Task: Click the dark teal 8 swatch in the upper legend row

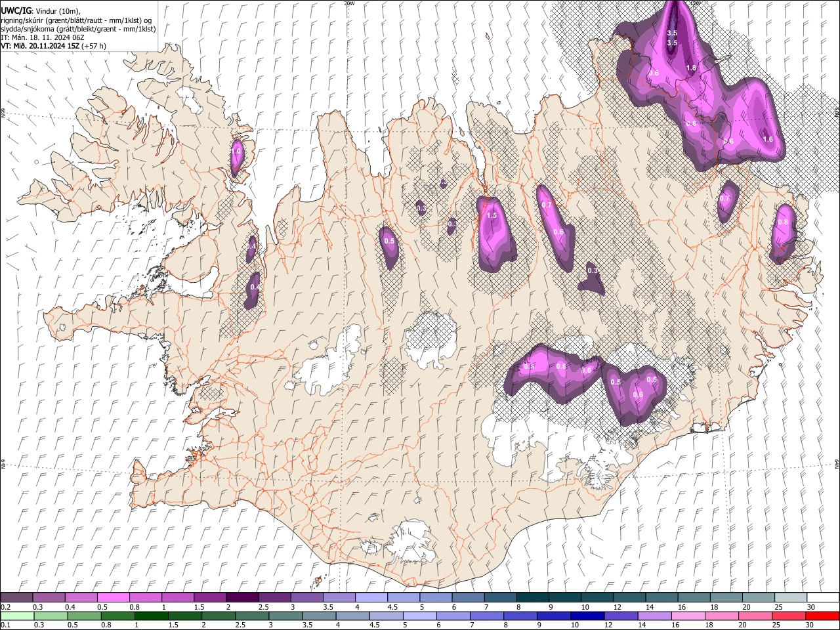Action: click(532, 598)
